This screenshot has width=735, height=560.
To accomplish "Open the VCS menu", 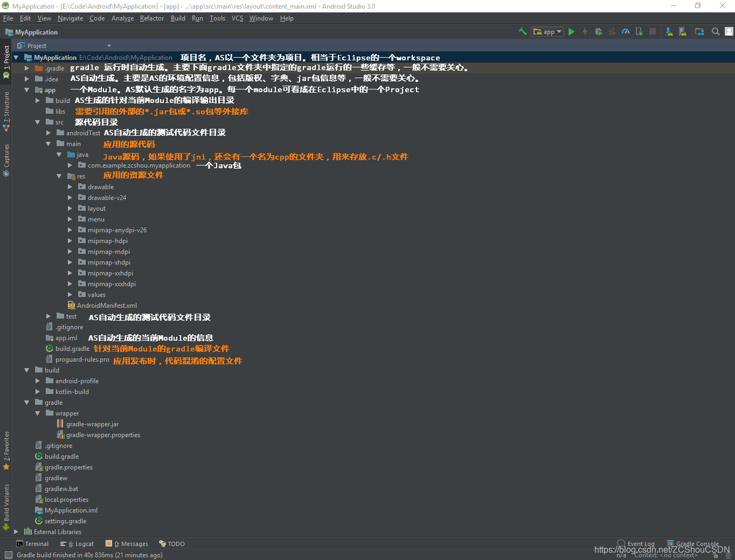I will point(237,18).
